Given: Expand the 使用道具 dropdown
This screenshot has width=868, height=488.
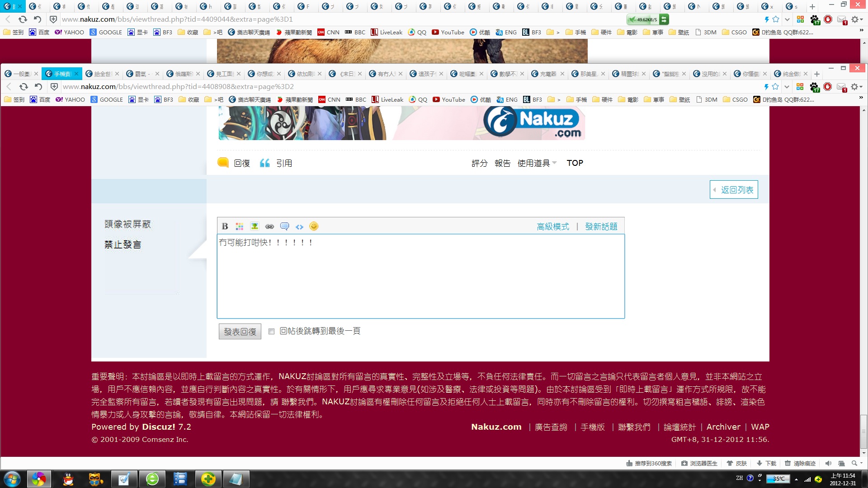Looking at the screenshot, I should 537,163.
